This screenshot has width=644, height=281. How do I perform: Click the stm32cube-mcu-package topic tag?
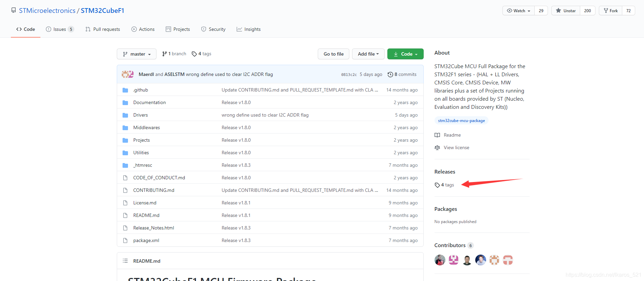461,121
